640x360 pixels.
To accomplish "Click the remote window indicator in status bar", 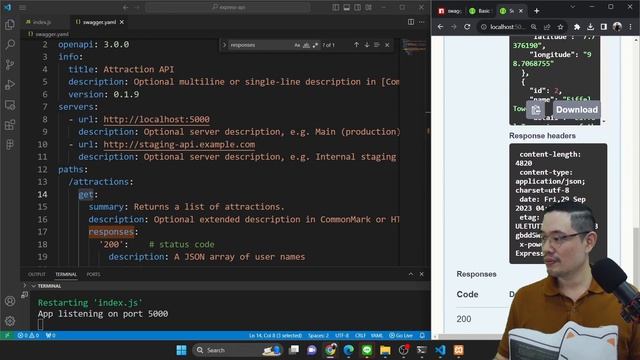I will [7, 336].
